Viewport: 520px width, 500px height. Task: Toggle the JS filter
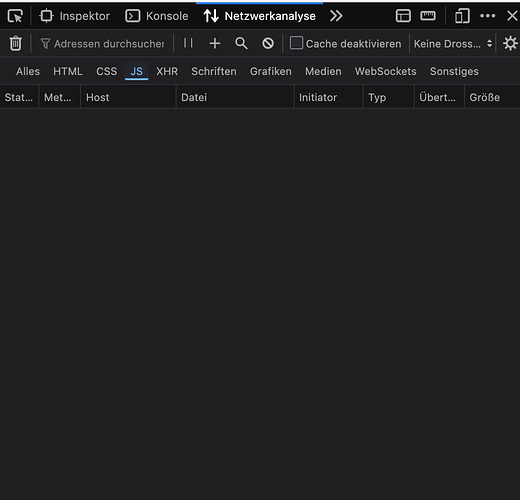137,71
